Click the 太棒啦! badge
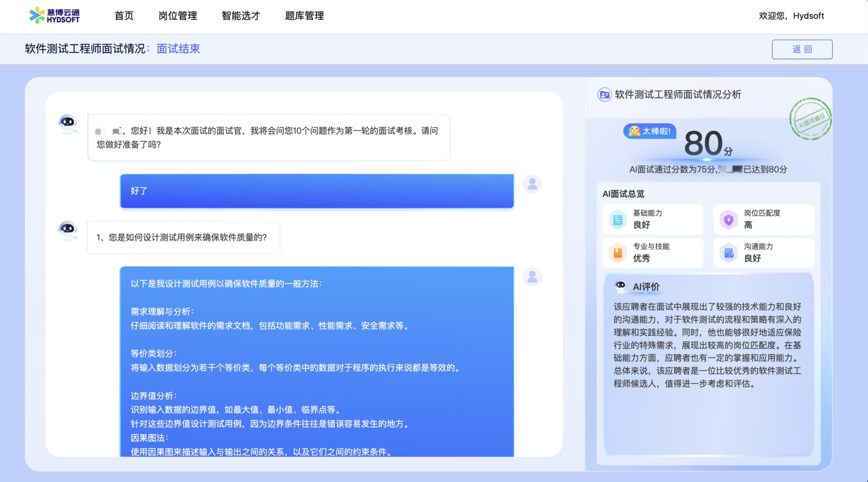This screenshot has width=868, height=482. pos(650,131)
